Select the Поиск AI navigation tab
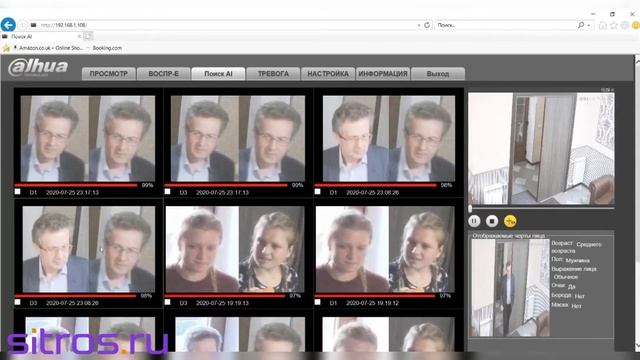 pyautogui.click(x=218, y=74)
